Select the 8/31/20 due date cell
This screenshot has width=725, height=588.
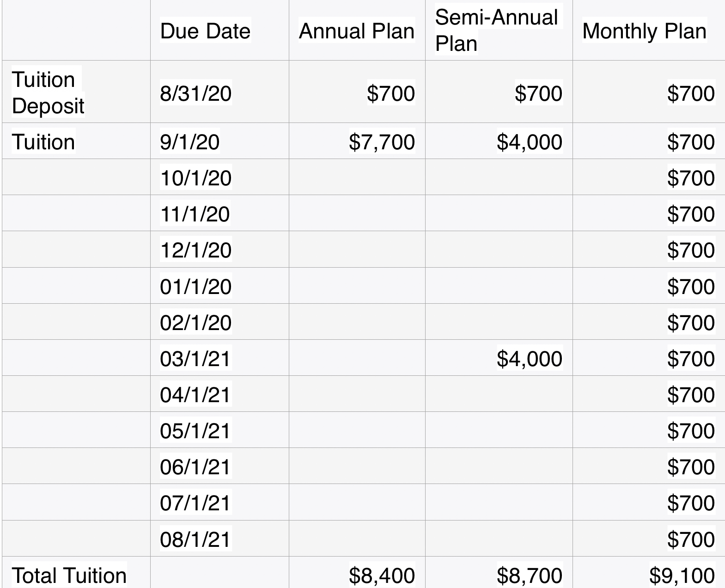[195, 93]
